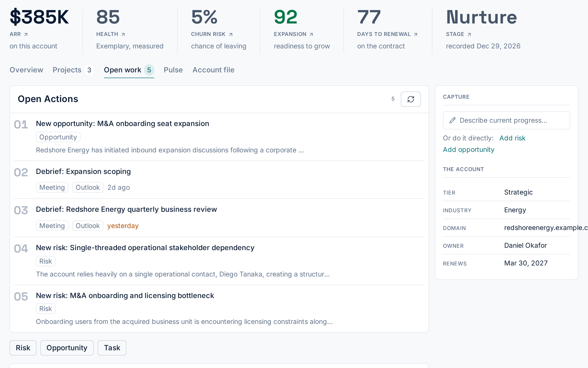Open Debrief: Expansion scoping action
The image size is (588, 368).
coord(83,171)
